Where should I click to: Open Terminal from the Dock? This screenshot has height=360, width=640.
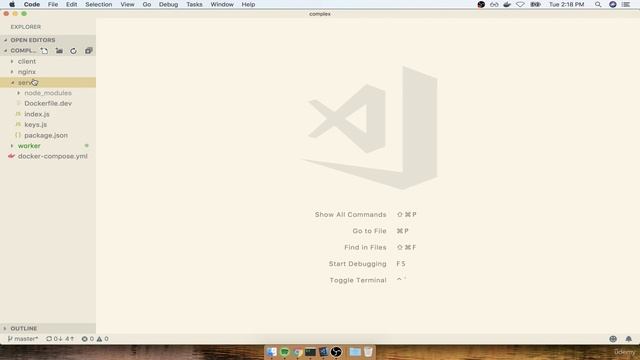(310, 351)
